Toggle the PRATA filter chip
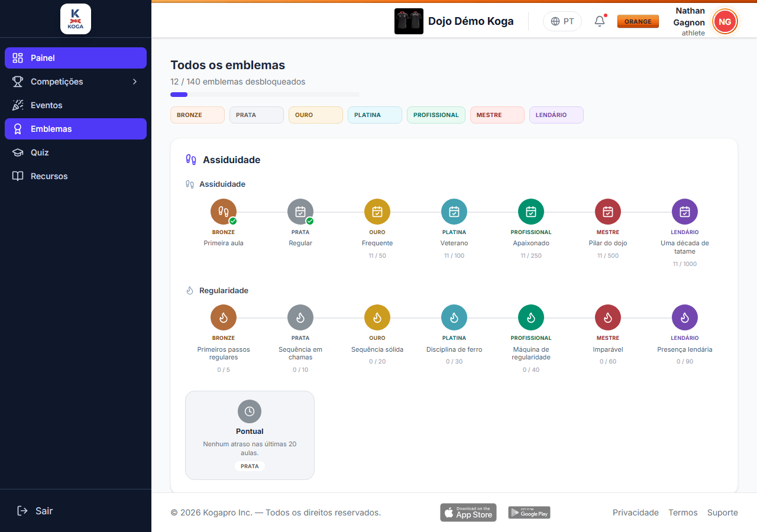 coord(257,115)
